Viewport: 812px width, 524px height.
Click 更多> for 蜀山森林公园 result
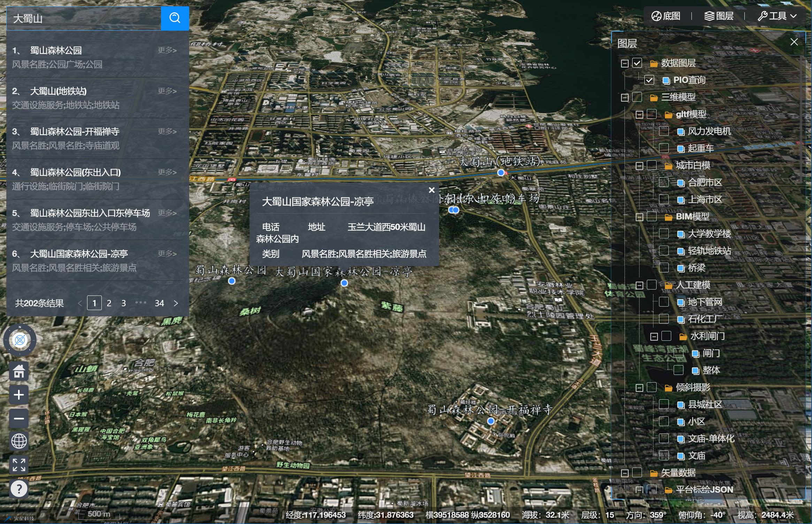(x=167, y=50)
